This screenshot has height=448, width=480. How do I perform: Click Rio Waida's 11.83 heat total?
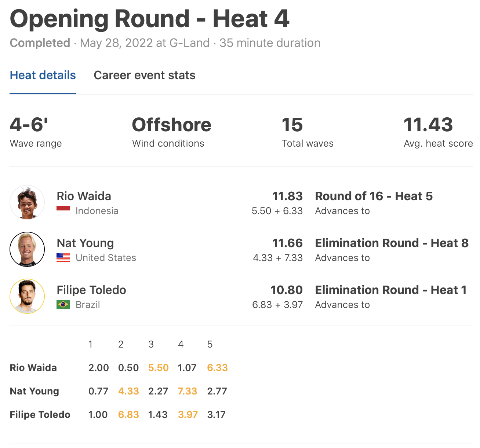click(287, 196)
